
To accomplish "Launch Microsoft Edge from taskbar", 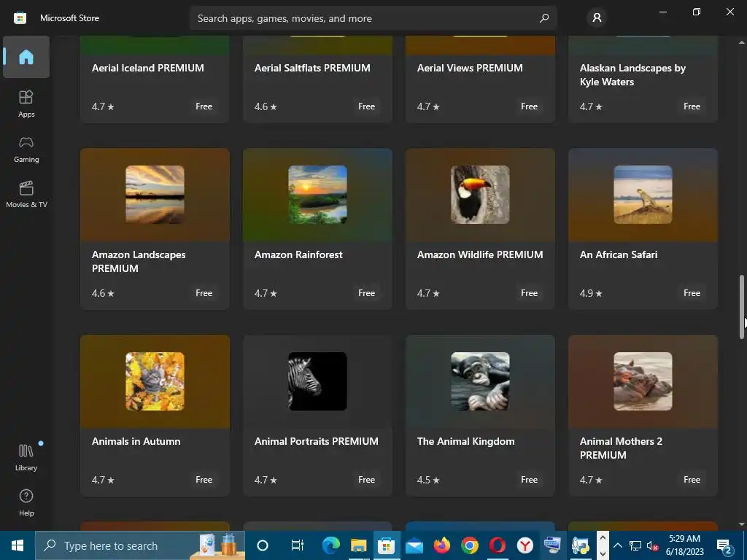I will point(330,545).
